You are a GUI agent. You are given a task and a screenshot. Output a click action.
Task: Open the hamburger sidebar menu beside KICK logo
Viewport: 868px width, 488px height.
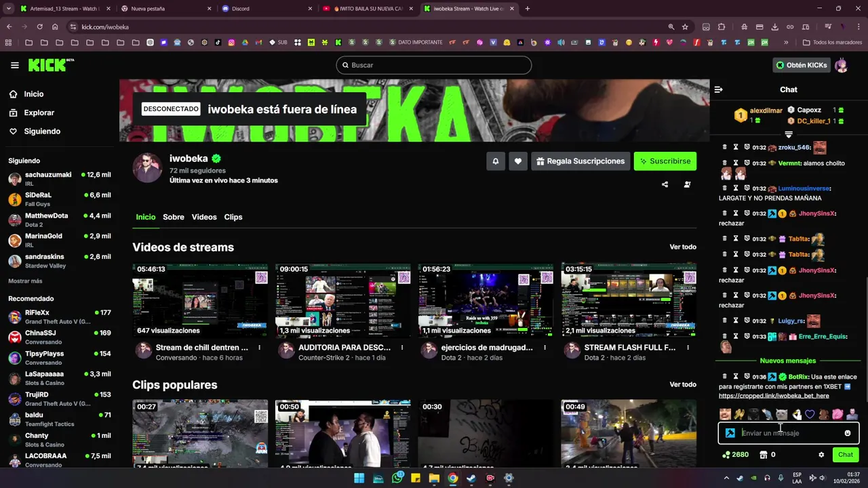pyautogui.click(x=15, y=65)
